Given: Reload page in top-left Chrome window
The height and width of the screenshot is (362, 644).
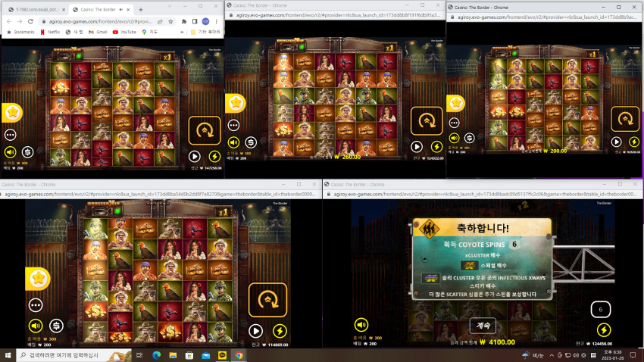Looking at the screenshot, I should tap(30, 21).
